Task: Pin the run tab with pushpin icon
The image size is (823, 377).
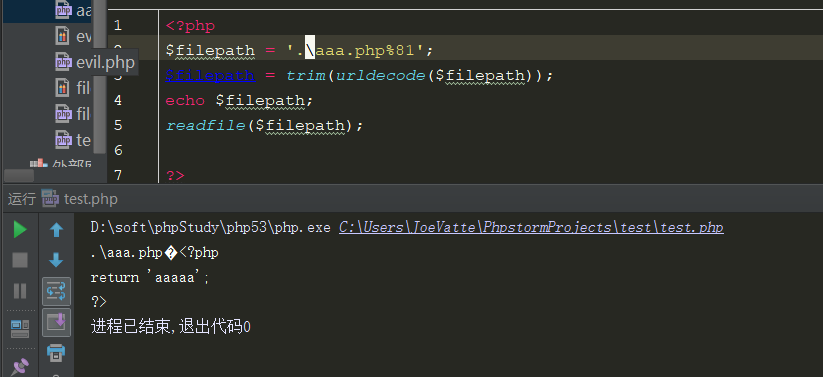Action: pos(20,367)
